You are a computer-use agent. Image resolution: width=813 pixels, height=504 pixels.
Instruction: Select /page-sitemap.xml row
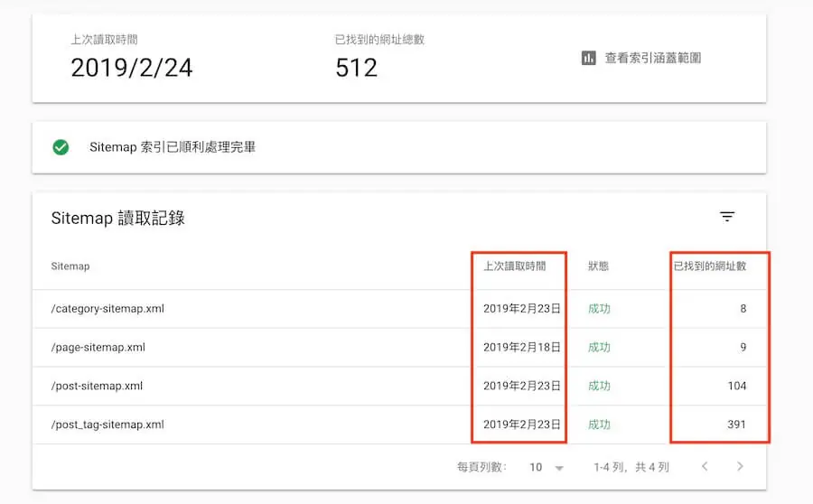[x=399, y=348]
